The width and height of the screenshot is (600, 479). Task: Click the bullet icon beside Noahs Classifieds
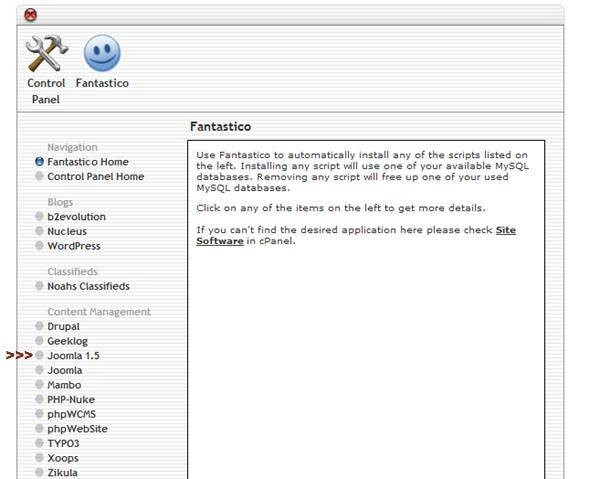pyautogui.click(x=39, y=286)
